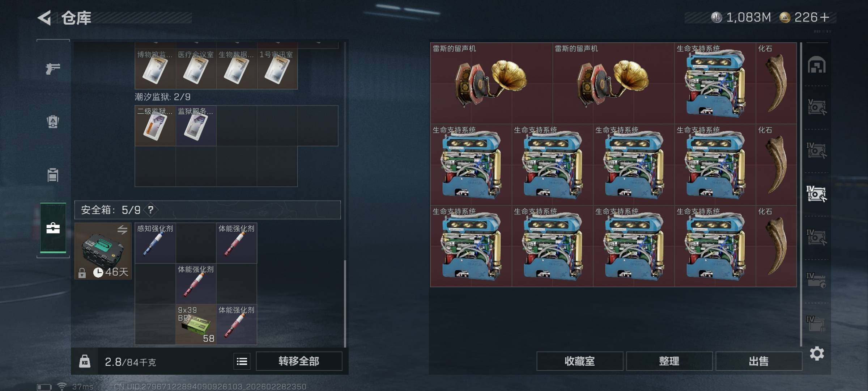Open the weapons pistol category in sidebar

[53, 68]
